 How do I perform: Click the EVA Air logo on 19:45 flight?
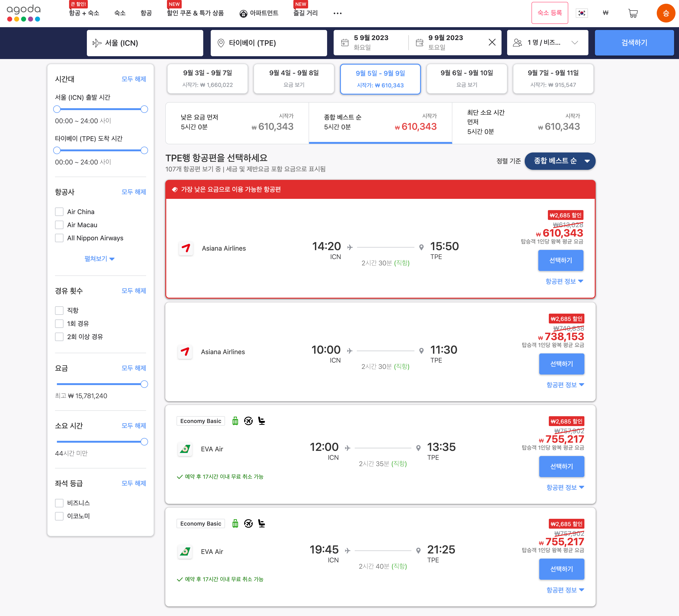185,552
